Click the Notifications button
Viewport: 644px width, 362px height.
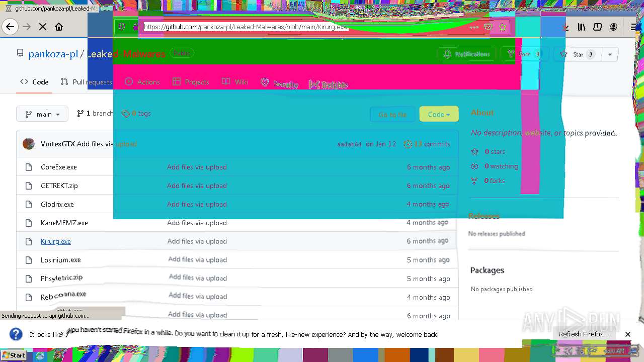[x=467, y=54]
